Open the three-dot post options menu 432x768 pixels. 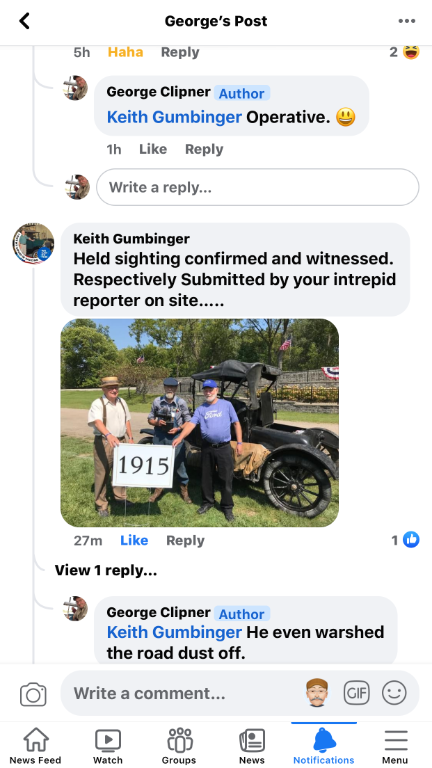click(407, 21)
